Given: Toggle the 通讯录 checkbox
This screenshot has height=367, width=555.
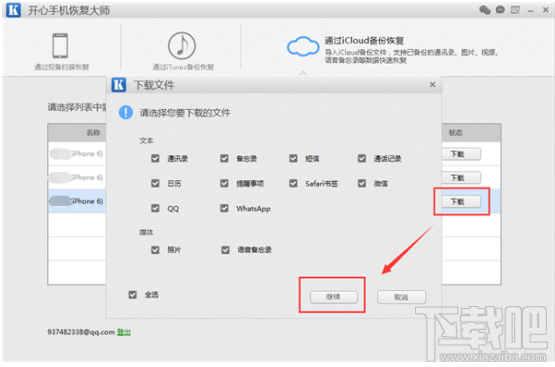Looking at the screenshot, I should [x=155, y=158].
